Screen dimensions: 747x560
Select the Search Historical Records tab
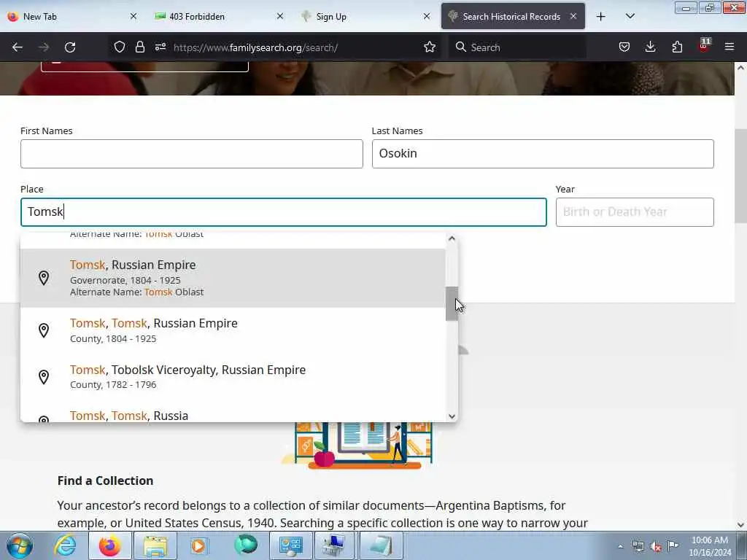[513, 17]
